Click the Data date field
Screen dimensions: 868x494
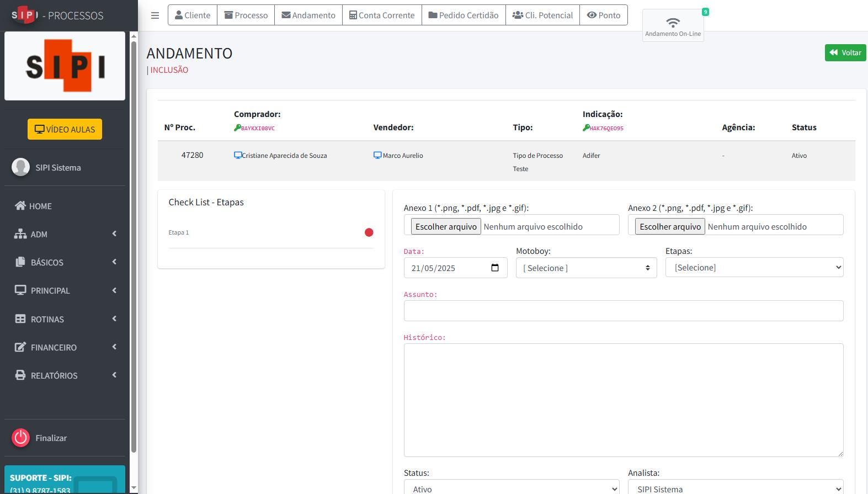pyautogui.click(x=455, y=268)
